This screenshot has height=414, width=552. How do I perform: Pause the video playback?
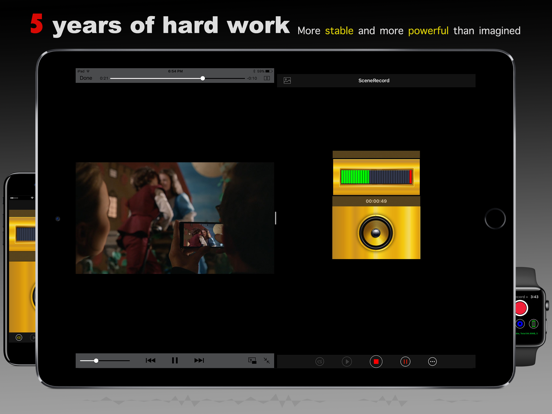[175, 360]
